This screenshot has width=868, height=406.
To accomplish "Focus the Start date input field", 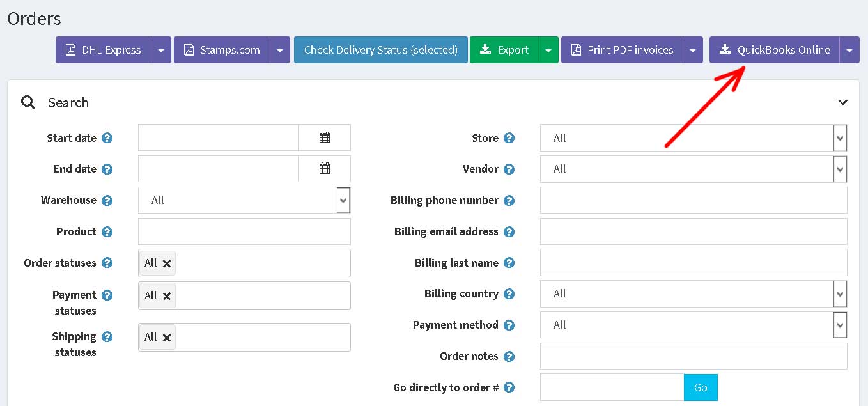I will point(219,137).
